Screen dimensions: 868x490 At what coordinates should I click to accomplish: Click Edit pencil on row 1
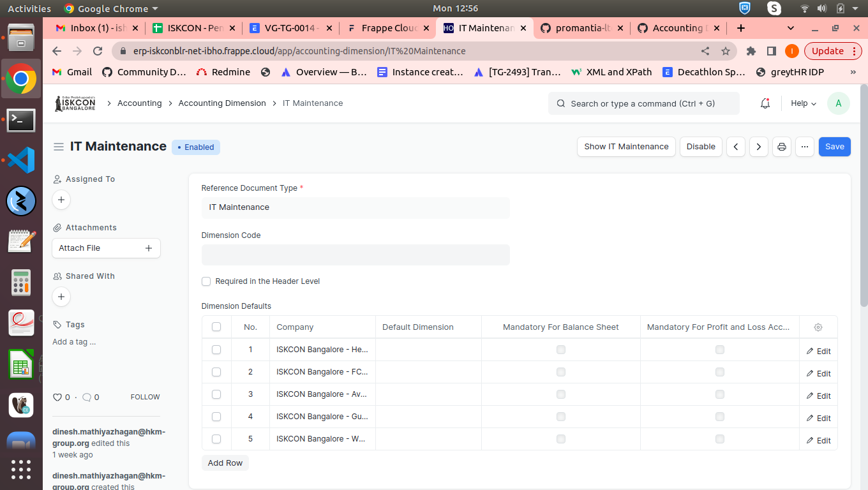(818, 350)
